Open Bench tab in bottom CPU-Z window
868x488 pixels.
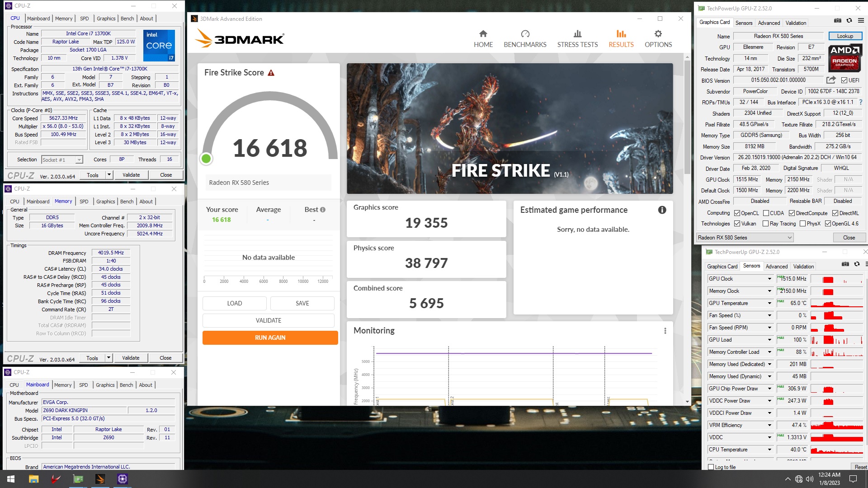(x=127, y=385)
